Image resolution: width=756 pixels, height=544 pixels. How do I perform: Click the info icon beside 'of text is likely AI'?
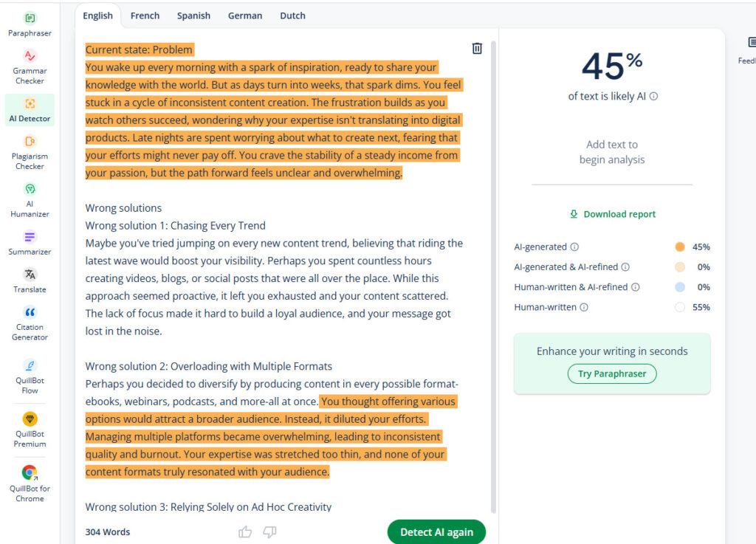654,97
